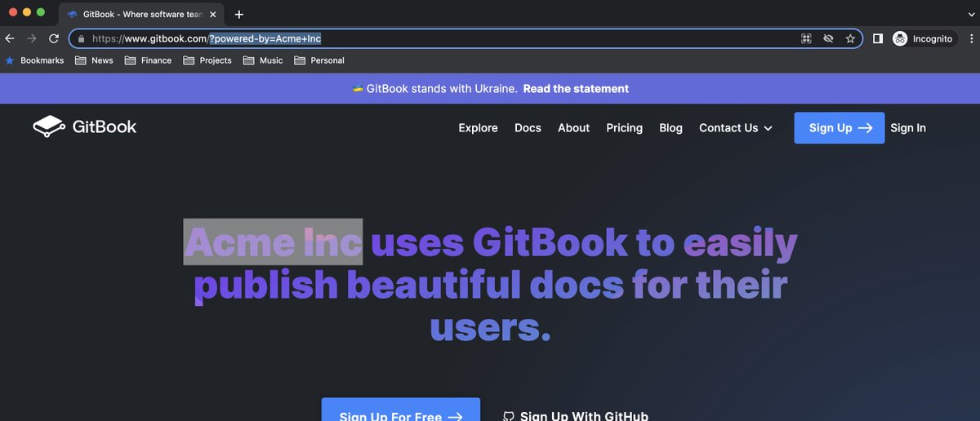
Task: Expand the Contact Us dropdown
Action: click(x=736, y=128)
